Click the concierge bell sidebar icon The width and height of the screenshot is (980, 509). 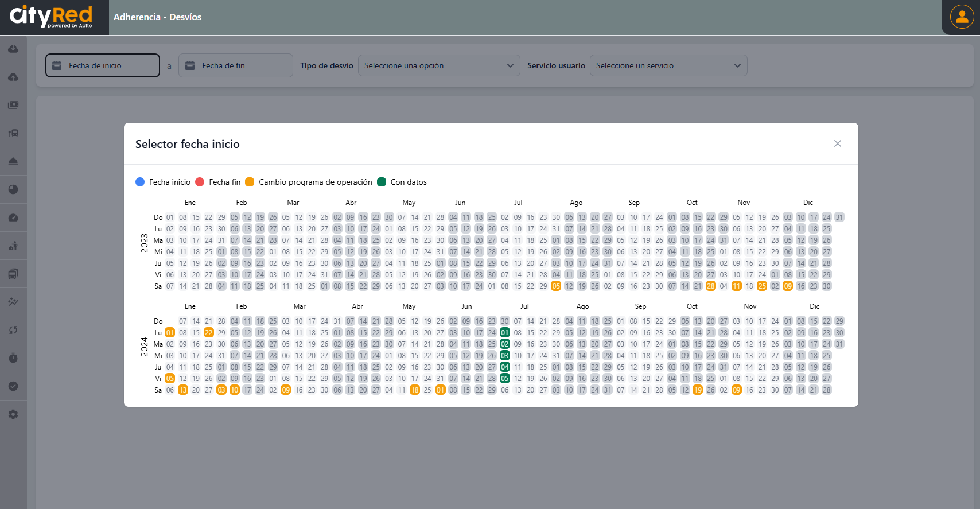click(13, 161)
